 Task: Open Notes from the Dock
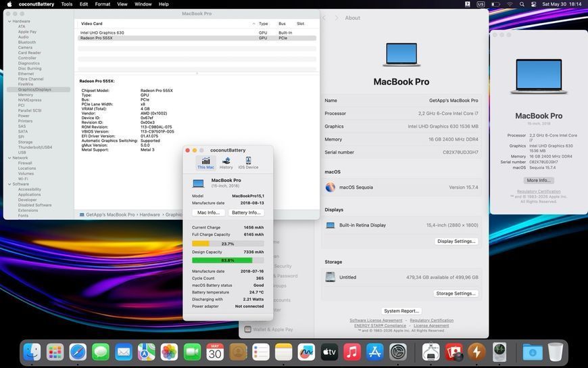tap(283, 352)
